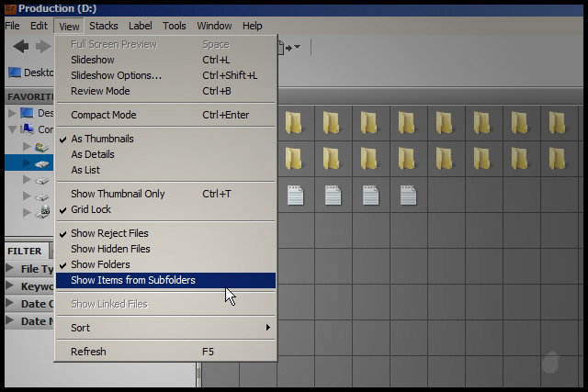Viewport: 588px width, 392px height.
Task: Open the first folder thumbnail in top row
Action: [294, 122]
